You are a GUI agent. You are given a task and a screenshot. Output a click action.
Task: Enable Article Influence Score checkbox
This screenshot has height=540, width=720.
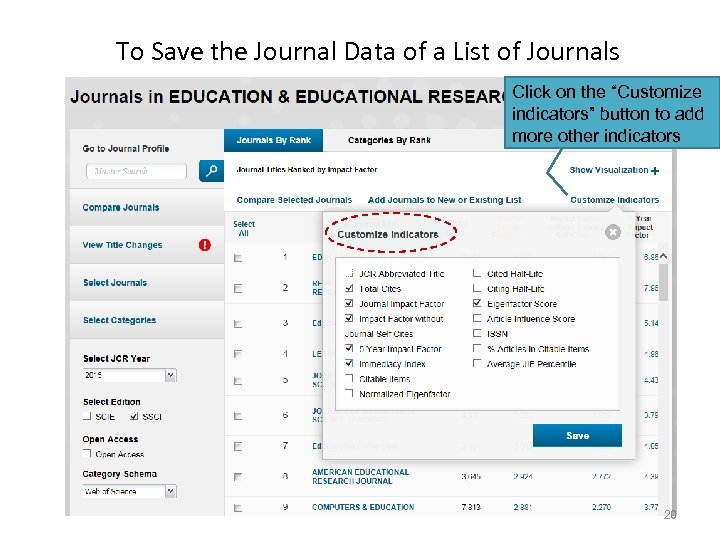pyautogui.click(x=477, y=319)
